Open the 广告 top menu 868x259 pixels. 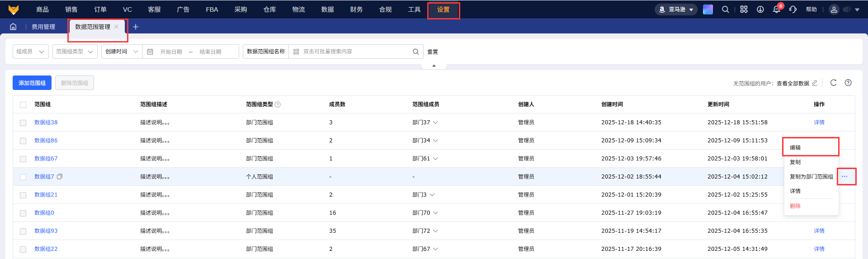tap(183, 9)
